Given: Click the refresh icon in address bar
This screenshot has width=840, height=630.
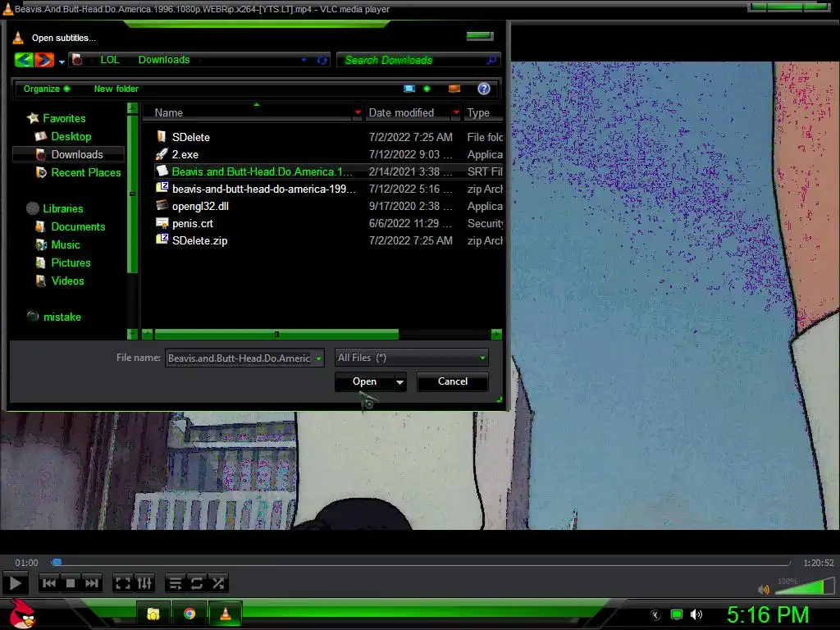Looking at the screenshot, I should point(322,60).
